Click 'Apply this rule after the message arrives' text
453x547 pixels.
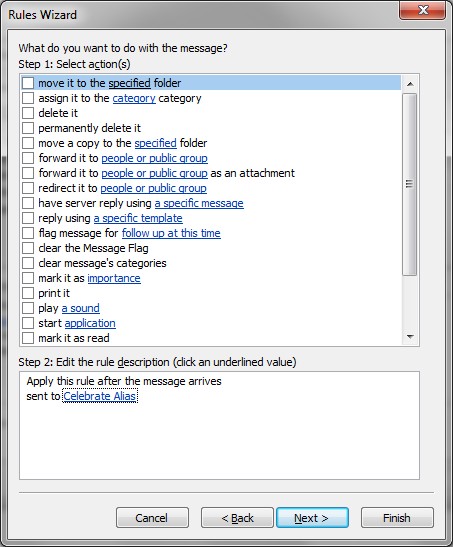(x=124, y=381)
